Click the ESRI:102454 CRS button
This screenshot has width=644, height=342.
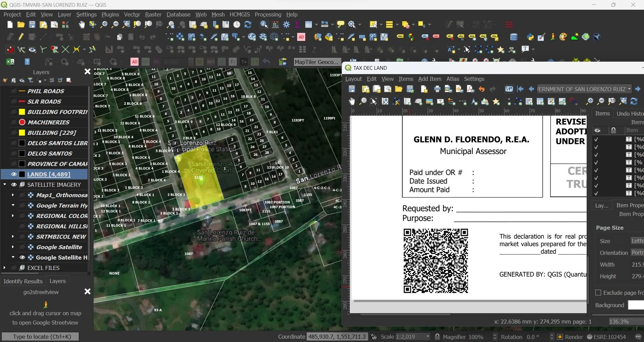point(606,337)
